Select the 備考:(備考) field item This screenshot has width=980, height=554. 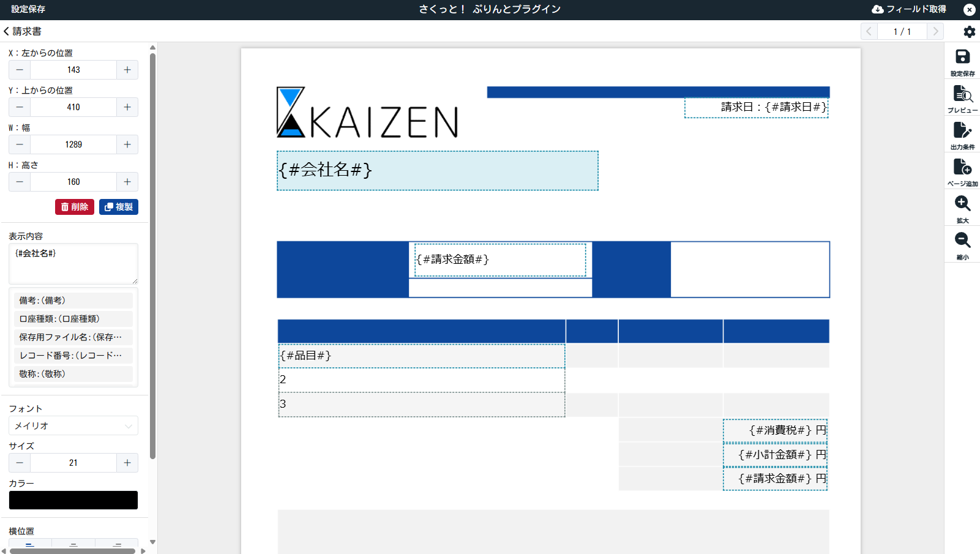click(x=73, y=301)
